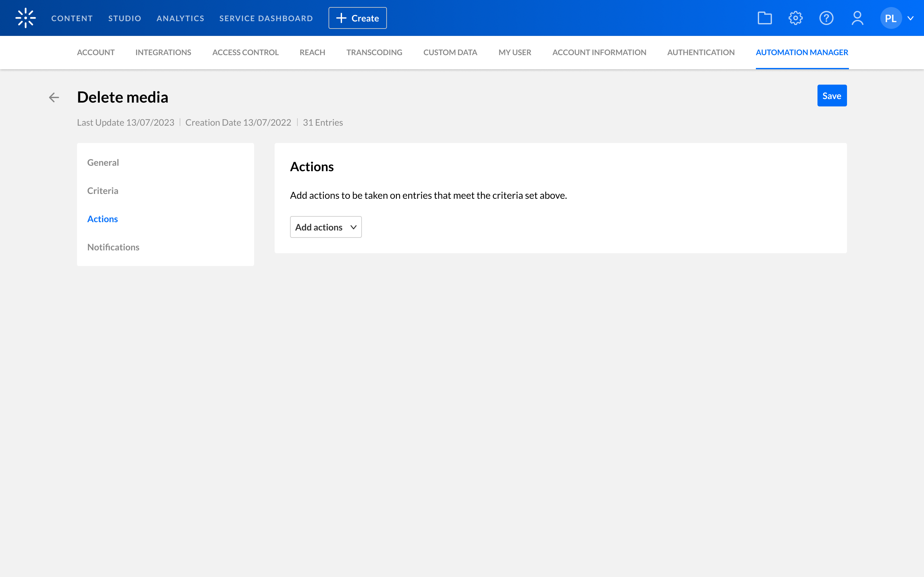This screenshot has height=577, width=924.
Task: Select Criteria in the side panel
Action: (103, 191)
